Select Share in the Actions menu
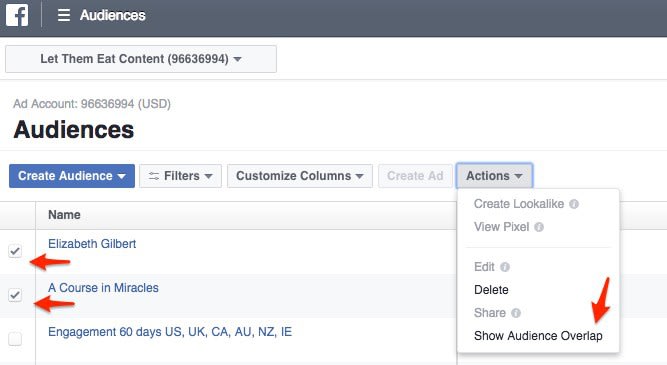The image size is (667, 365). pos(490,313)
